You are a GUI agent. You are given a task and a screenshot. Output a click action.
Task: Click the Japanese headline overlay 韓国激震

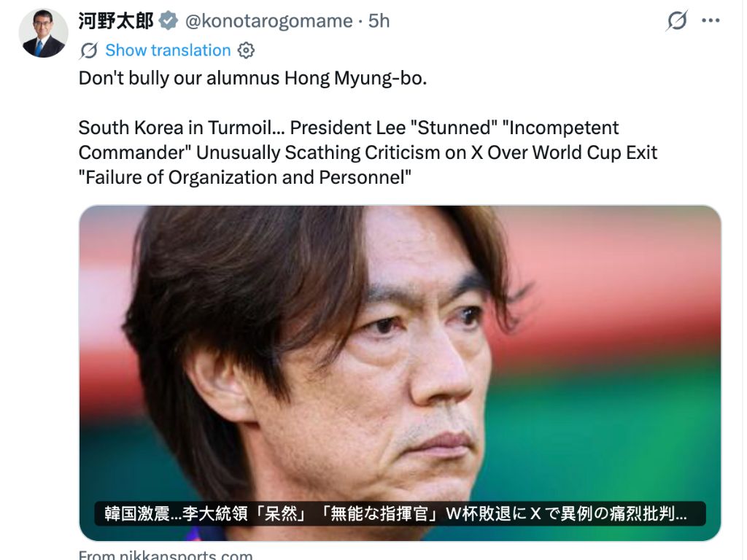pyautogui.click(x=400, y=514)
